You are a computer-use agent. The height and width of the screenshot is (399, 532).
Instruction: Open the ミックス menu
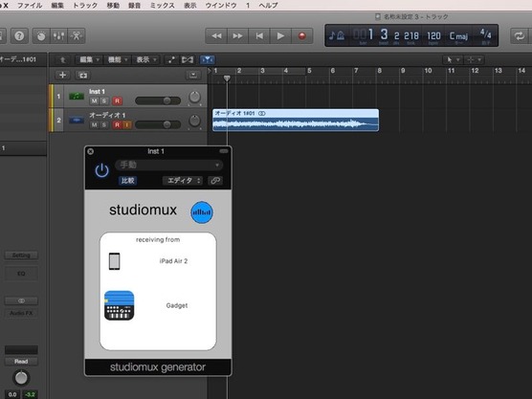tap(162, 6)
